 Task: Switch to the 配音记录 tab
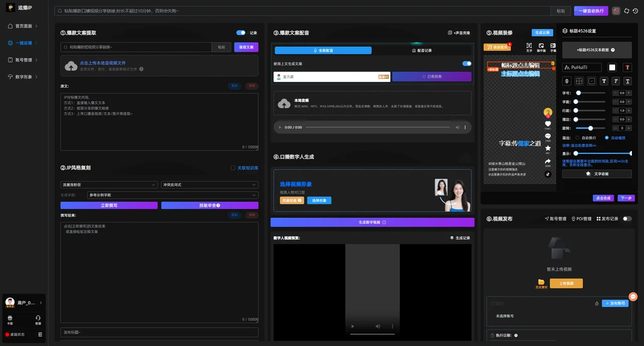pyautogui.click(x=422, y=50)
